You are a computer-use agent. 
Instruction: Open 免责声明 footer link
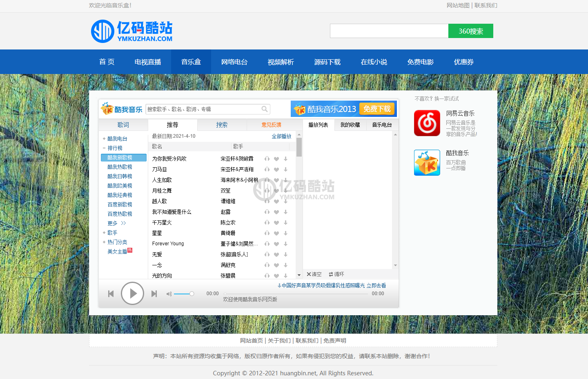(x=335, y=341)
